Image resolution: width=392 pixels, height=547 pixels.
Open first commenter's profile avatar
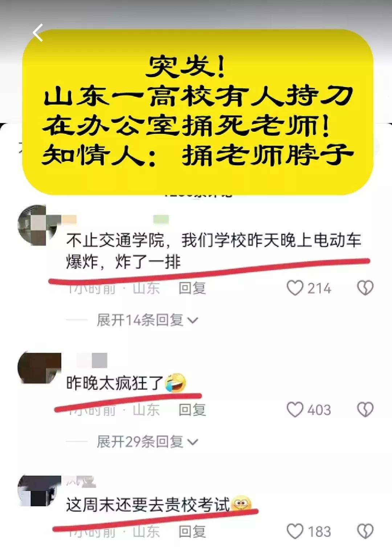click(x=39, y=226)
